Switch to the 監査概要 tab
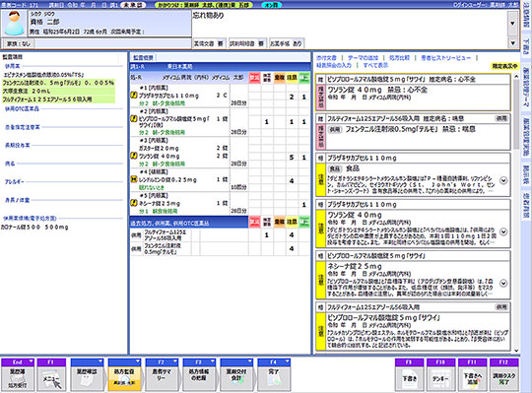 tap(143, 58)
